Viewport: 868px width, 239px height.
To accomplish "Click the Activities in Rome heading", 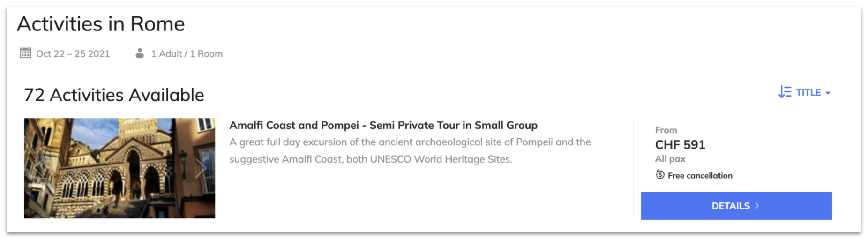I will (101, 24).
